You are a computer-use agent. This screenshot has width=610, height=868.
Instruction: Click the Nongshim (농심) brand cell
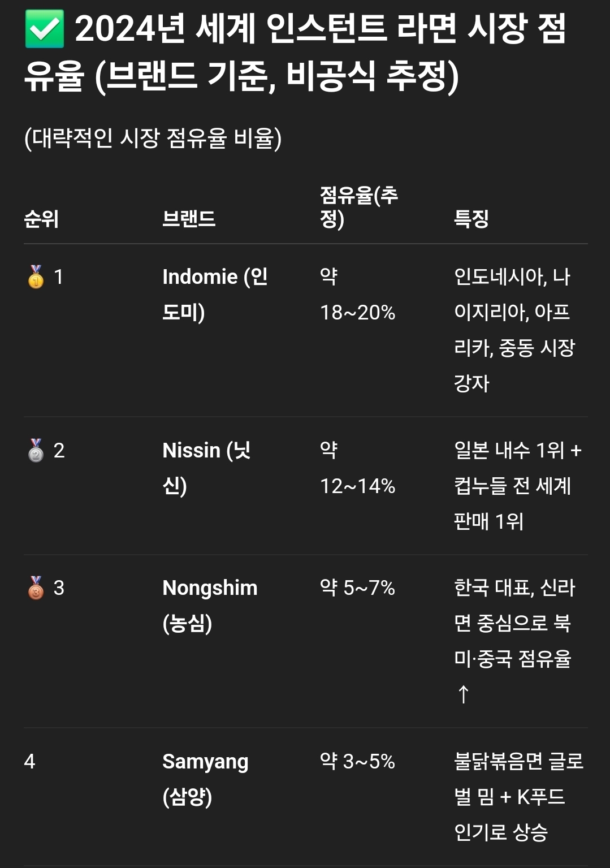coord(210,606)
